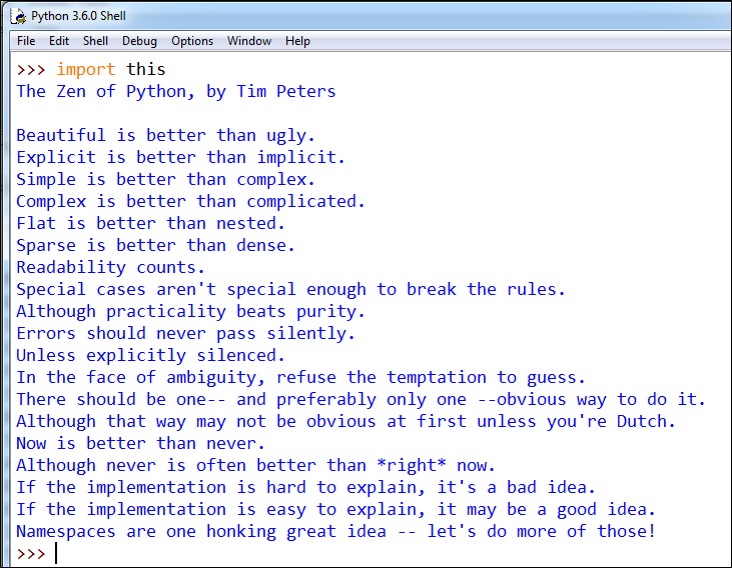Click the line 'Sparse is better than dense.'

[x=155, y=246]
